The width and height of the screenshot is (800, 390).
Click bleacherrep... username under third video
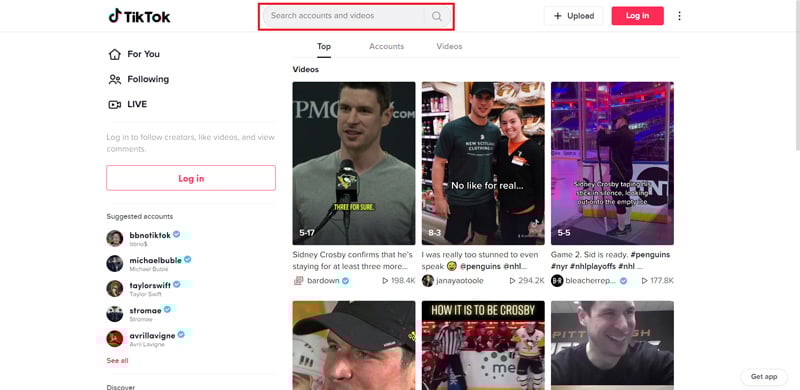point(591,281)
